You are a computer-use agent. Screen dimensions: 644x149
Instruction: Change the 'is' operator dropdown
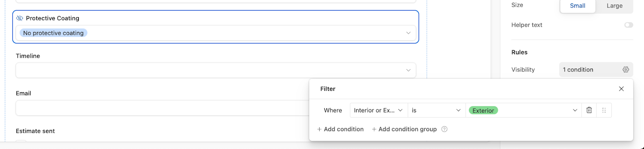pos(437,110)
